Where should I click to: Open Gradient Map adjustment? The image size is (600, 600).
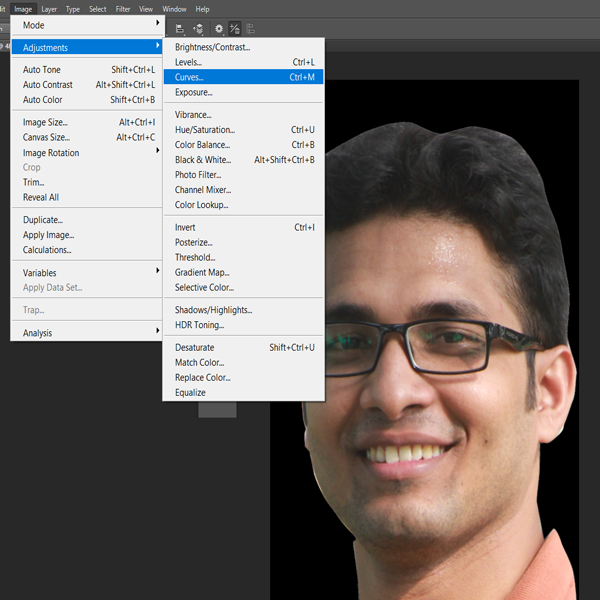tap(244, 272)
